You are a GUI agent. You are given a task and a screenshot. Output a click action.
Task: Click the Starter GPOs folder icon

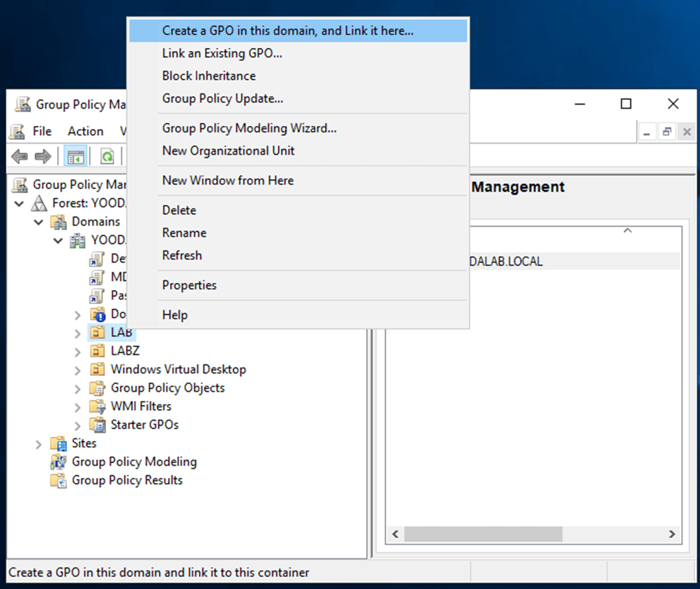[98, 424]
